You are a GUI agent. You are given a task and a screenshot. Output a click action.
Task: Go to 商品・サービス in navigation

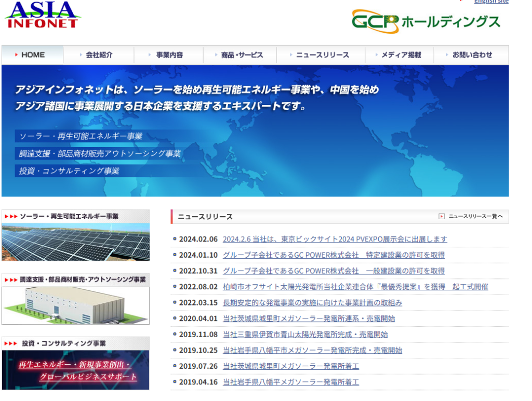pyautogui.click(x=240, y=55)
